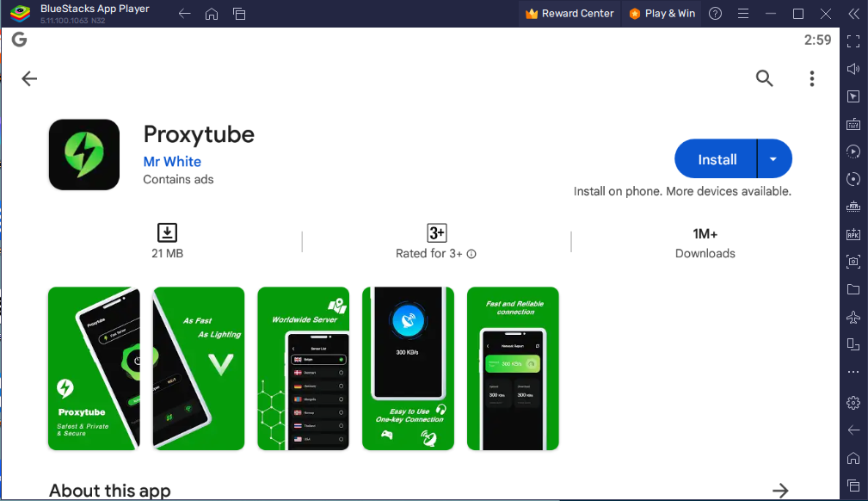Open Play & Win

point(662,13)
